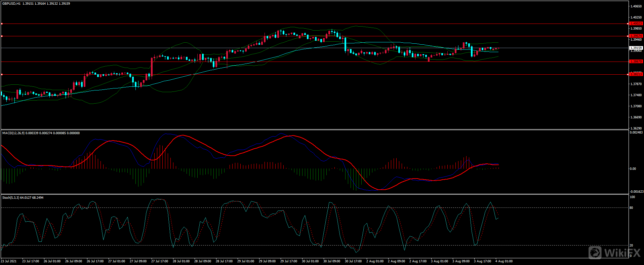Select the red 1.38213 price level tag
Image resolution: width=644 pixels, height=265 pixels.
(x=636, y=74)
